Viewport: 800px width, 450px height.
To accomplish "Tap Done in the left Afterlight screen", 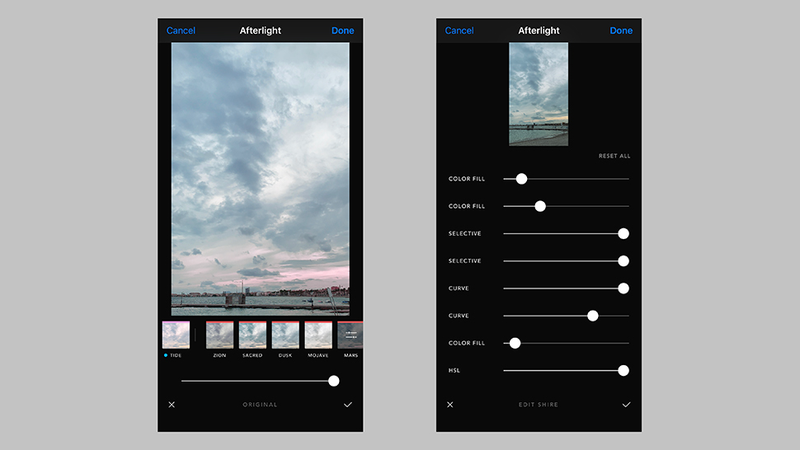I will click(343, 31).
